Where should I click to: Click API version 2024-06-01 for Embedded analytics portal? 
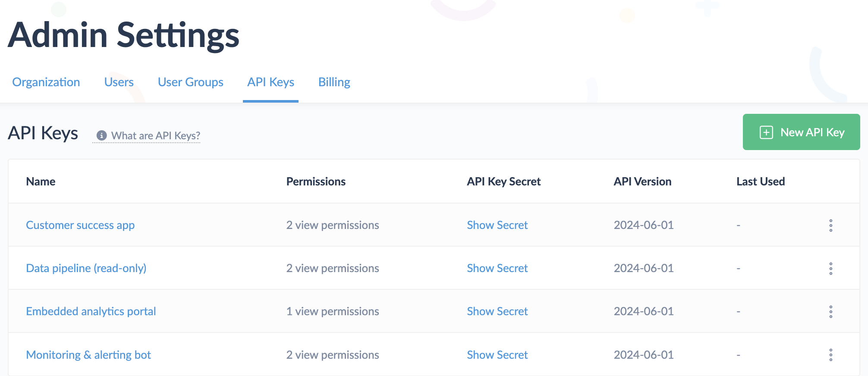(x=644, y=311)
